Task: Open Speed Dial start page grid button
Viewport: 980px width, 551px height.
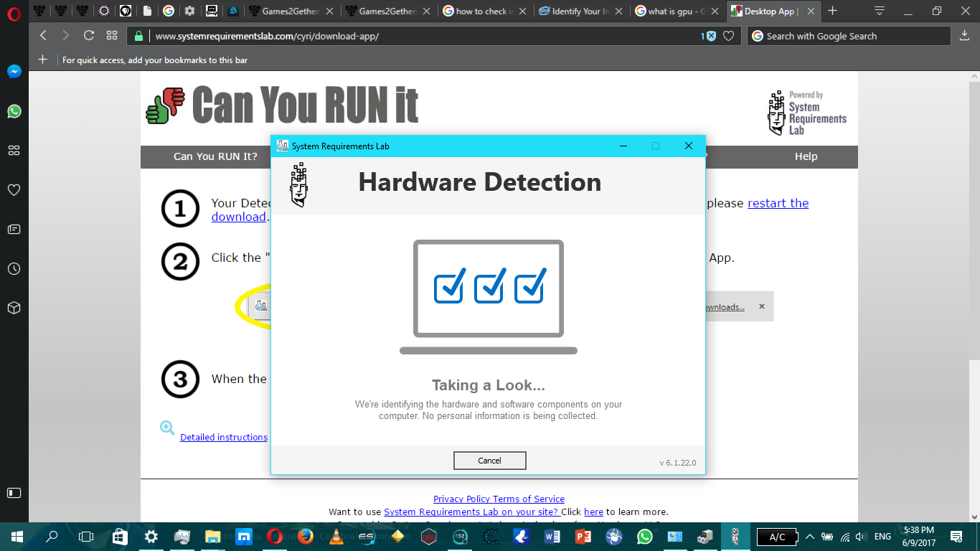Action: pyautogui.click(x=112, y=36)
